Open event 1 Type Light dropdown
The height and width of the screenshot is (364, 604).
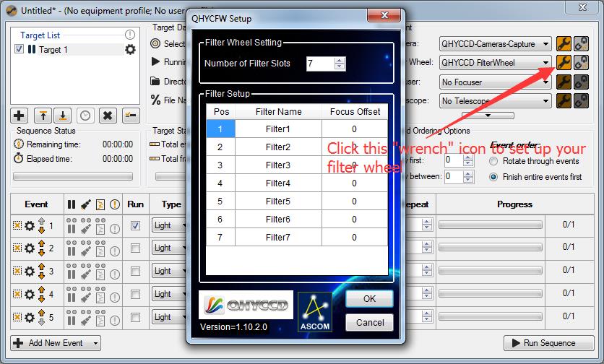(x=169, y=225)
